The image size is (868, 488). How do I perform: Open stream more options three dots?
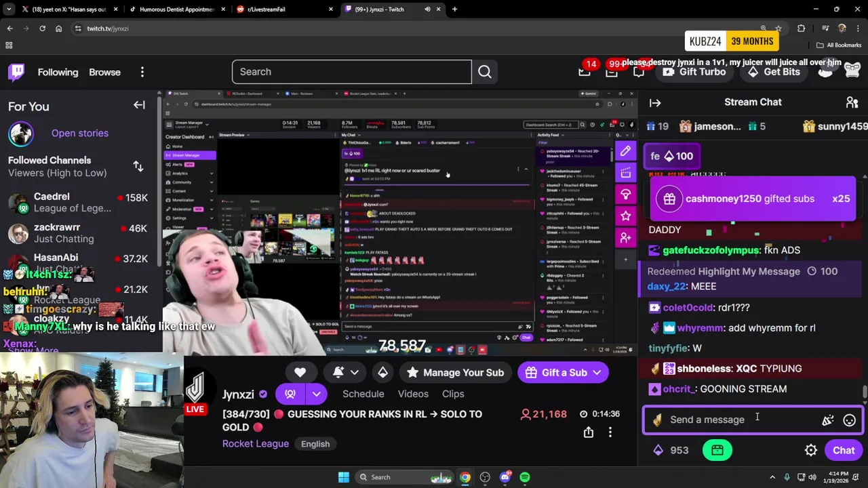[x=610, y=432]
